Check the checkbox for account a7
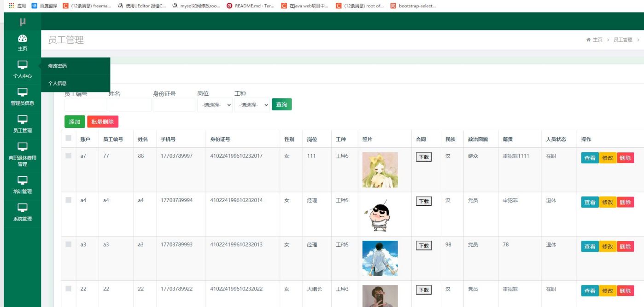The height and width of the screenshot is (307, 644). 69,156
